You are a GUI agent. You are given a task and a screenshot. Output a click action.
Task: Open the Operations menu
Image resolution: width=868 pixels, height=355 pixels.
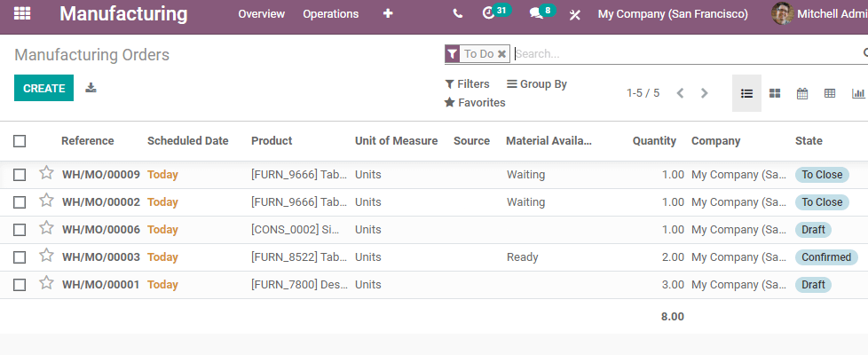330,14
